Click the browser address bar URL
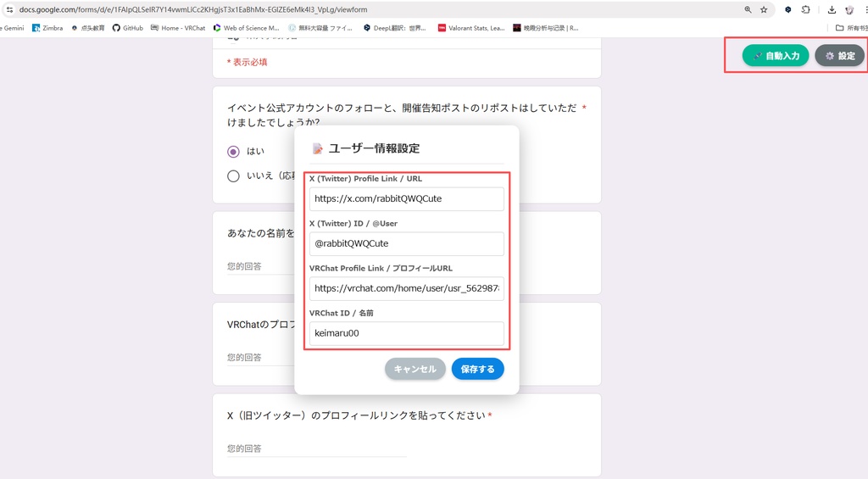Viewport: 868px width, 479px height. pyautogui.click(x=193, y=9)
